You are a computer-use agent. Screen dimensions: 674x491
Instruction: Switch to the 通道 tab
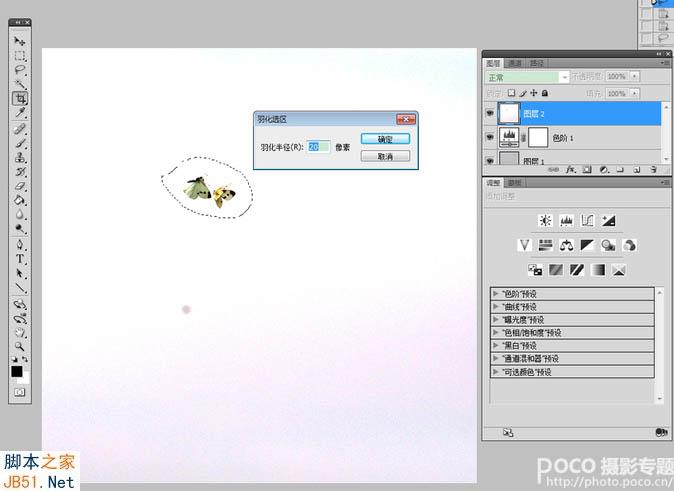[515, 64]
